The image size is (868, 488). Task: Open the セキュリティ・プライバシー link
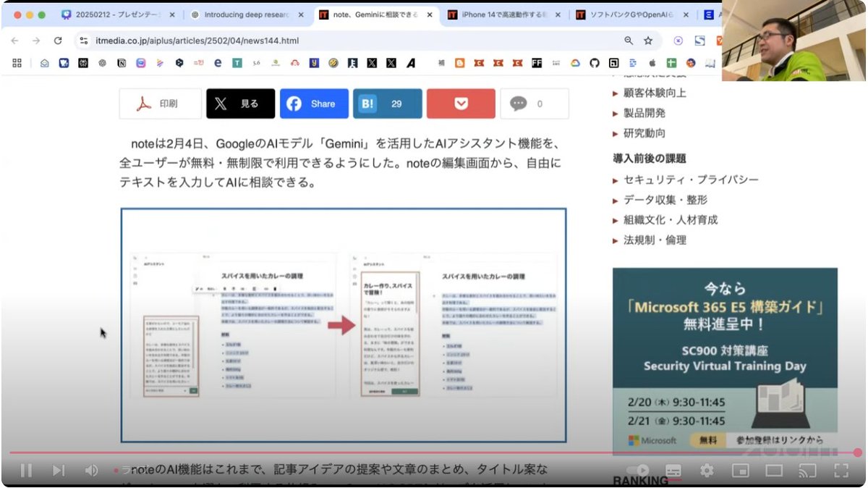[x=691, y=180]
